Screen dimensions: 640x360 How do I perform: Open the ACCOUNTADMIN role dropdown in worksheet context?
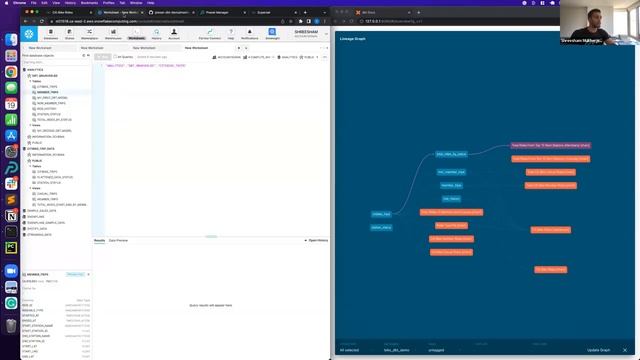(x=227, y=57)
